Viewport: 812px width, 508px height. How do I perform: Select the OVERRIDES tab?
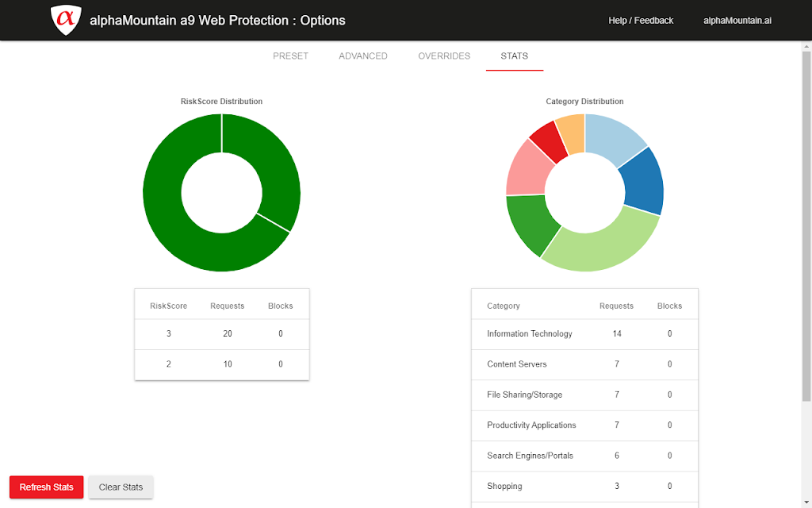444,56
